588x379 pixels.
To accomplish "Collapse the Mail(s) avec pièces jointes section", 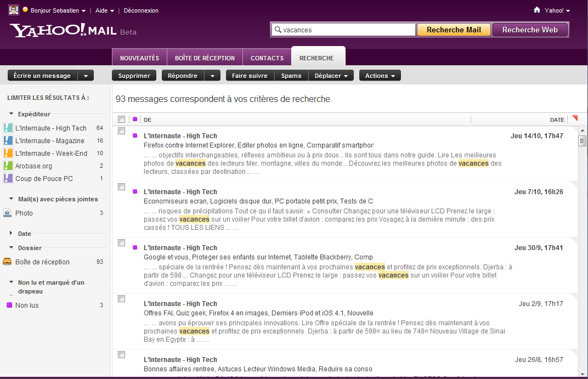I will click(12, 199).
